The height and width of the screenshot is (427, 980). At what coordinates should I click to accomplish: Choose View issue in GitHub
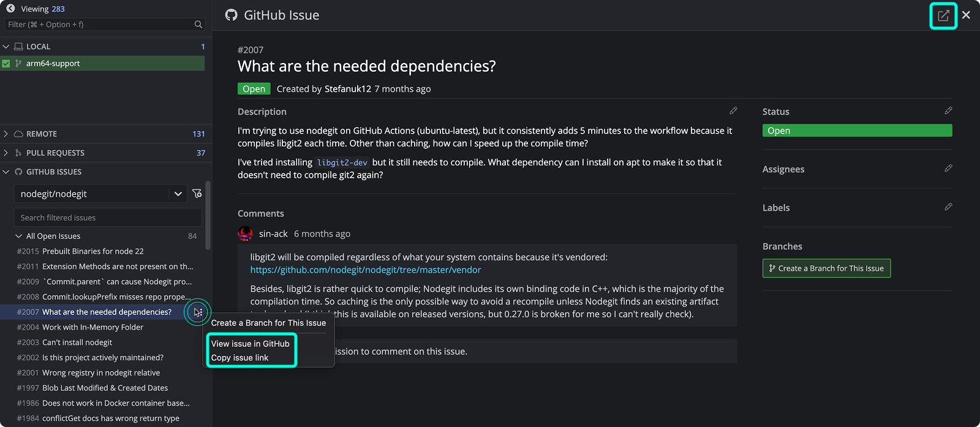pos(250,344)
